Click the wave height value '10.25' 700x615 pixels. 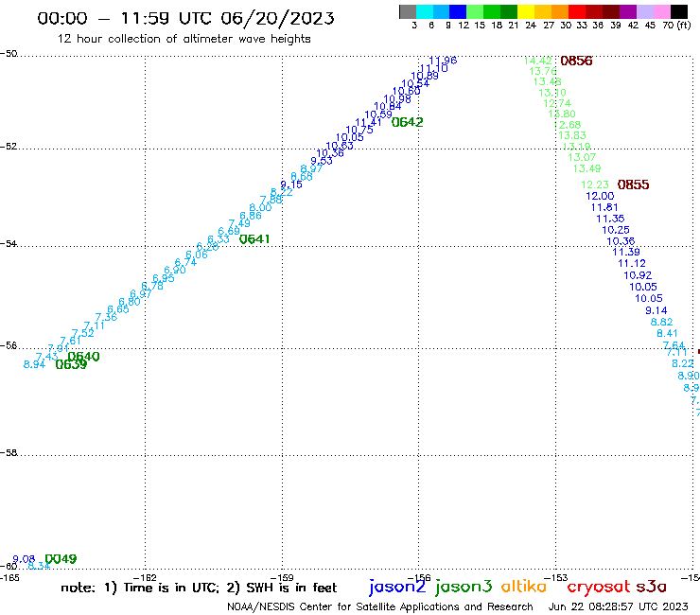pos(616,230)
